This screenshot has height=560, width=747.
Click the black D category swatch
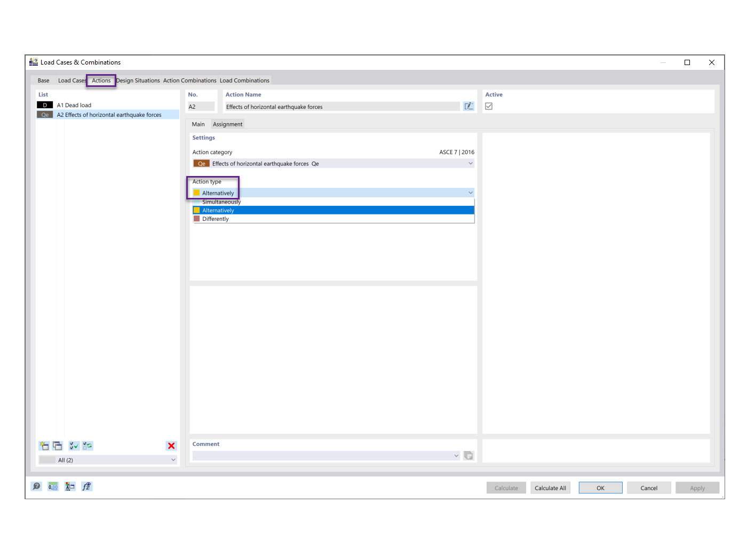[x=45, y=105]
